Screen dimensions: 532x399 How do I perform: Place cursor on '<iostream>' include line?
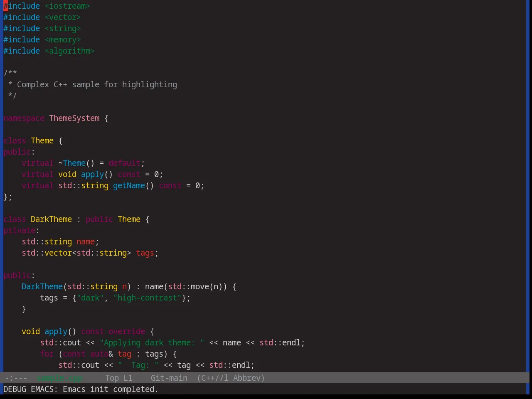[x=67, y=6]
